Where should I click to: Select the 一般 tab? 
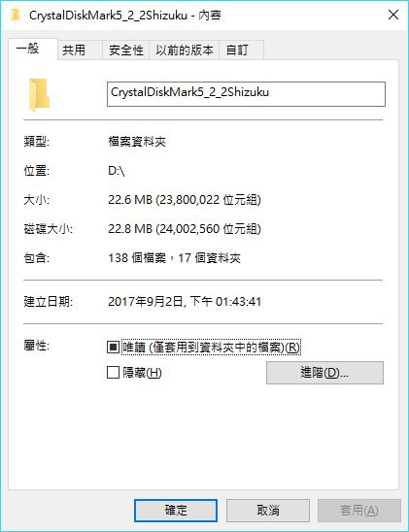pyautogui.click(x=28, y=49)
